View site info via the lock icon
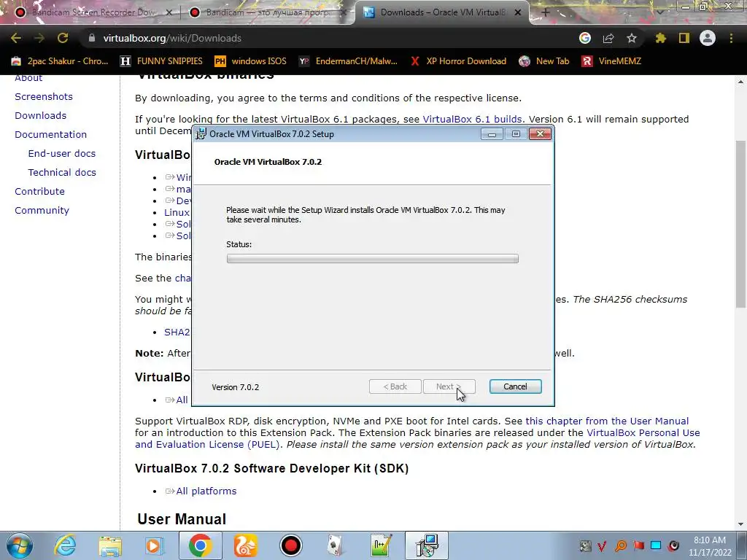This screenshot has height=560, width=747. tap(92, 38)
